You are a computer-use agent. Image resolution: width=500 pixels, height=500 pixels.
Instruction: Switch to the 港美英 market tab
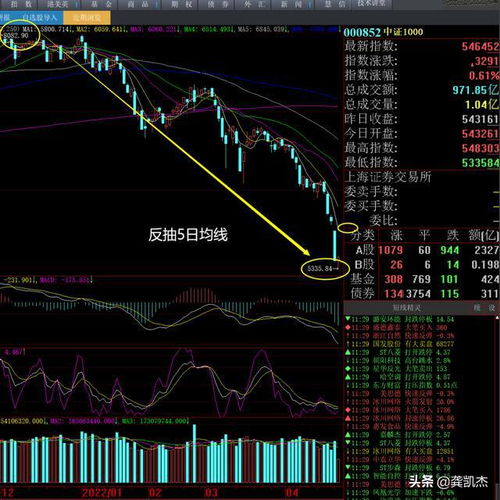point(58,4)
